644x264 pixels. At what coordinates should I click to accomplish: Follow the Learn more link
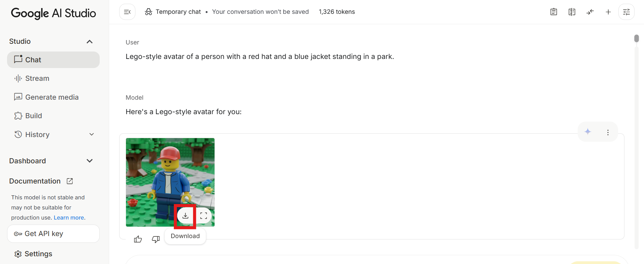(x=69, y=218)
